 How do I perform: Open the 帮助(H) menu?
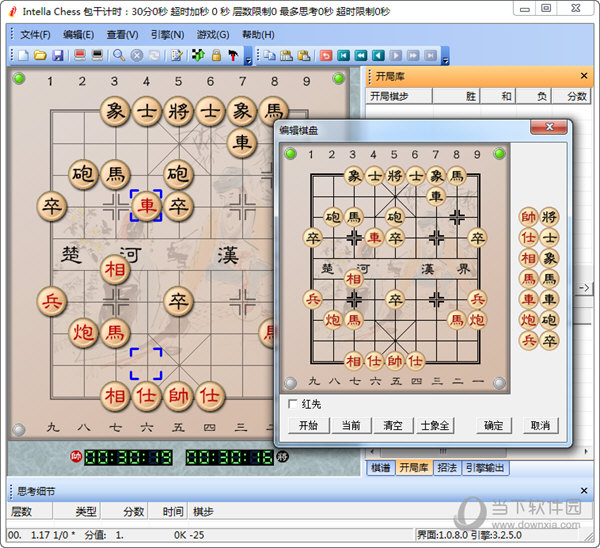(x=258, y=35)
